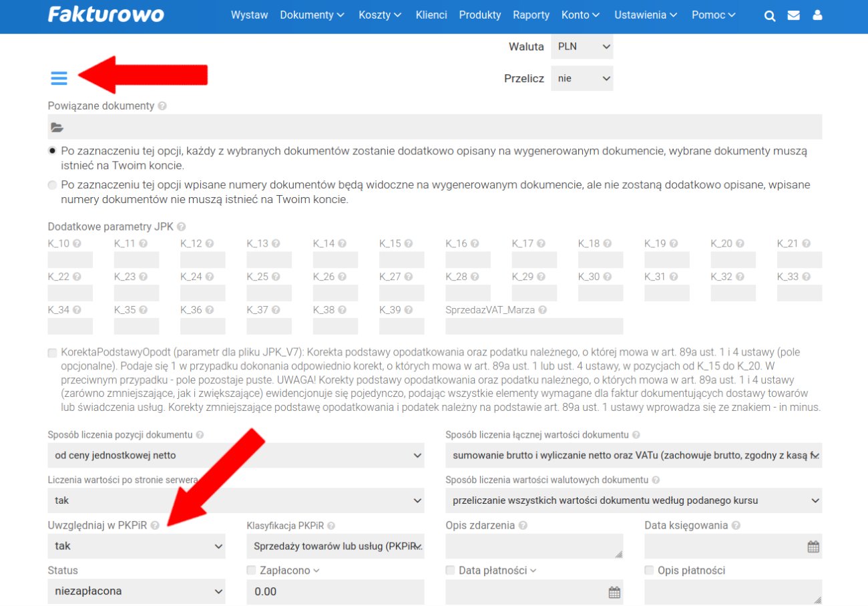
Task: Click the K_10 input field
Action: [x=70, y=260]
